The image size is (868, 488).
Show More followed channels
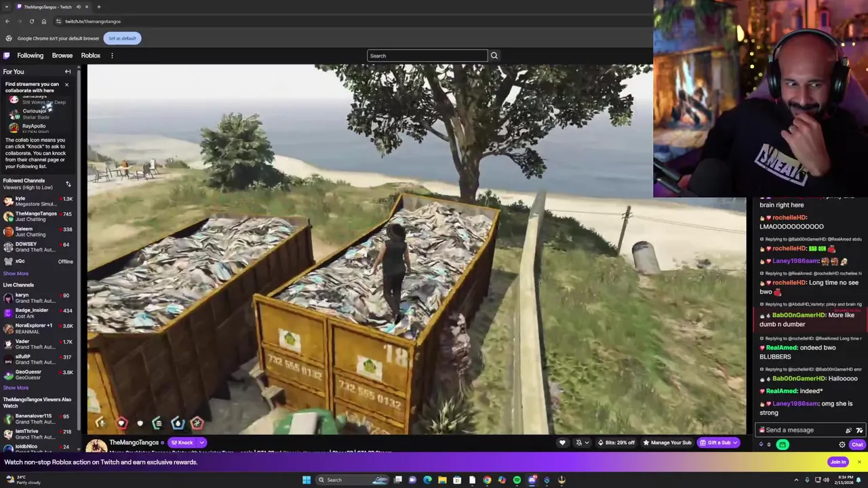16,274
